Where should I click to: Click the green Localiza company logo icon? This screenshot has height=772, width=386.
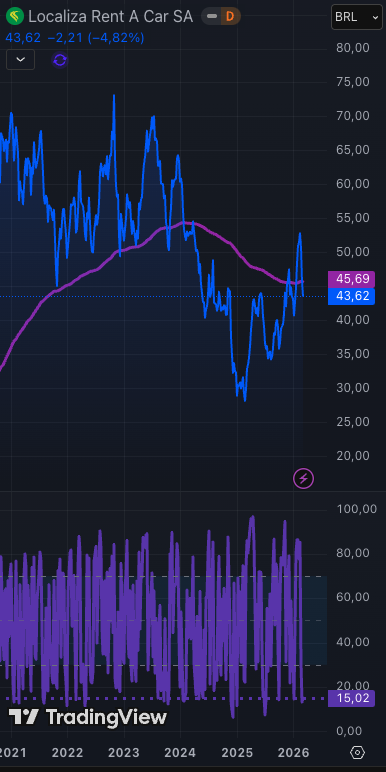pyautogui.click(x=15, y=16)
